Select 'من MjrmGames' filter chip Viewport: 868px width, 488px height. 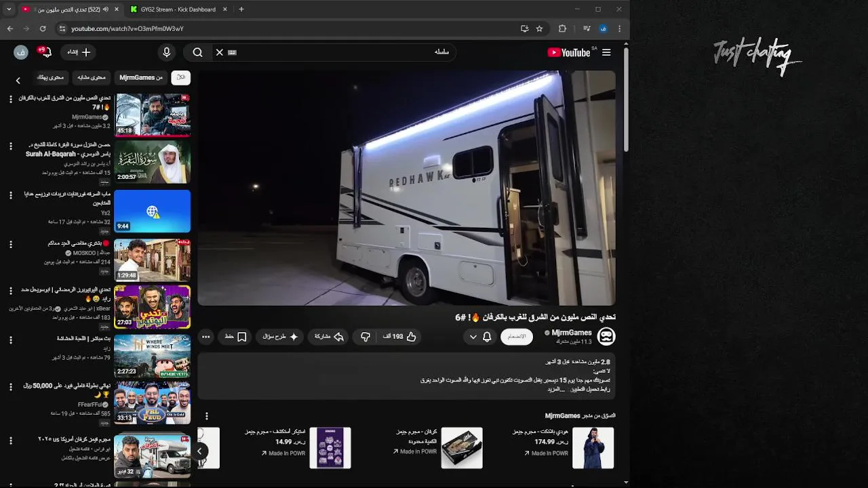[x=141, y=77]
